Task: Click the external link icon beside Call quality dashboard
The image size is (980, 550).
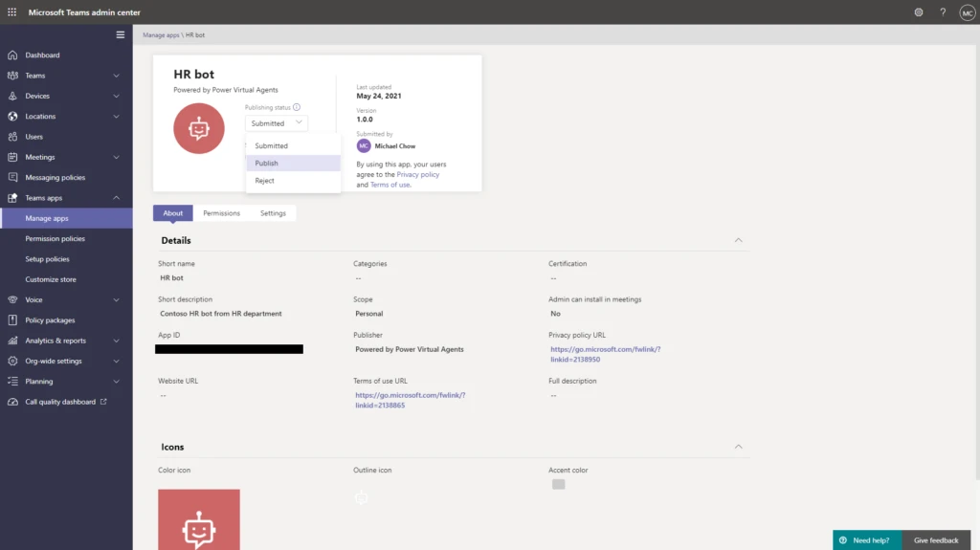Action: tap(103, 401)
